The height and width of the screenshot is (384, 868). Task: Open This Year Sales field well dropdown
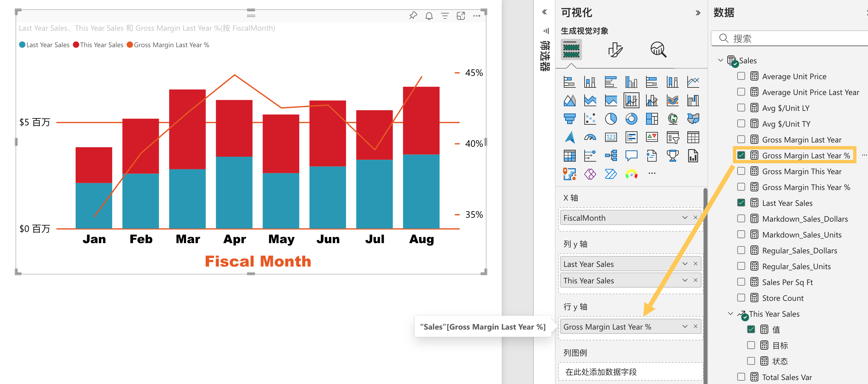click(x=685, y=280)
